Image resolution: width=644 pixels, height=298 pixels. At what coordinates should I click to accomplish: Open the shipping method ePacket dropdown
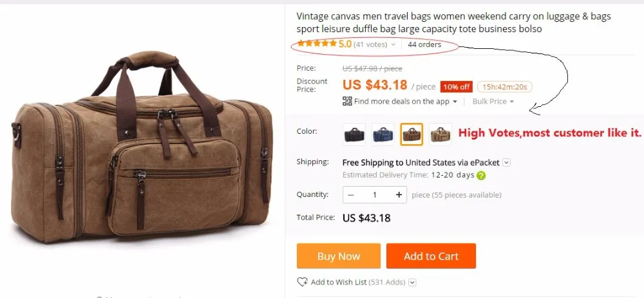pos(507,163)
